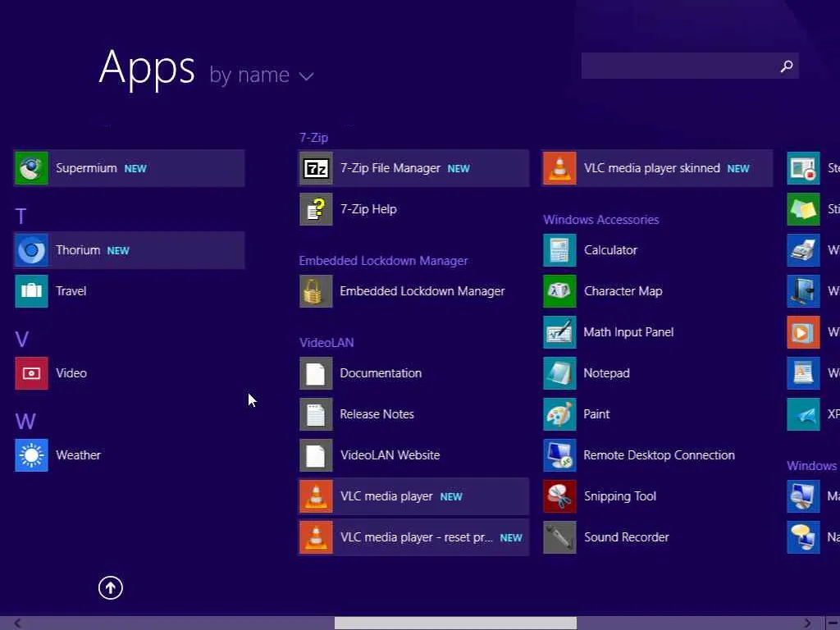Click the 'Thorium' app name text
This screenshot has height=630, width=840.
coord(78,250)
